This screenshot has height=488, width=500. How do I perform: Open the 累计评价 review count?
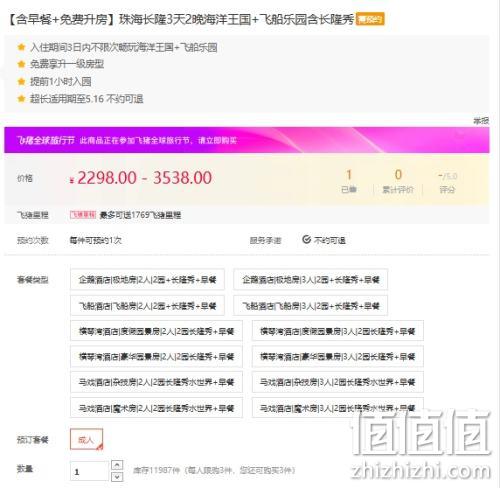pyautogui.click(x=398, y=181)
